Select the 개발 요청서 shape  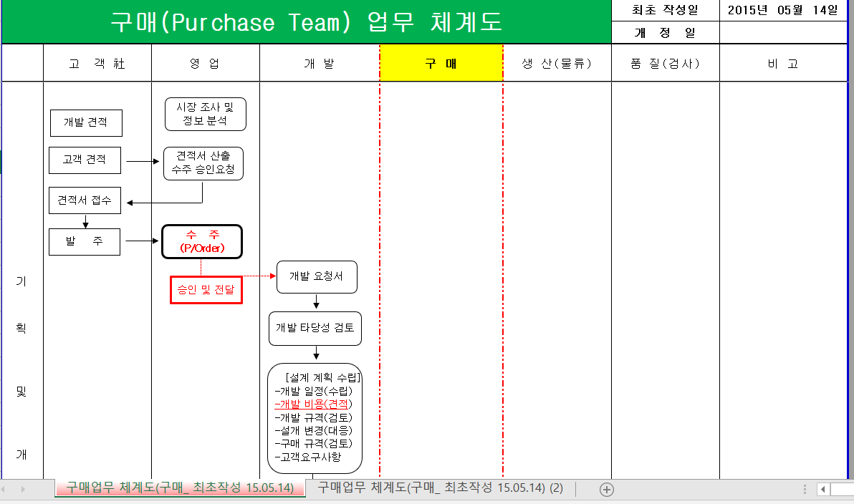click(317, 277)
